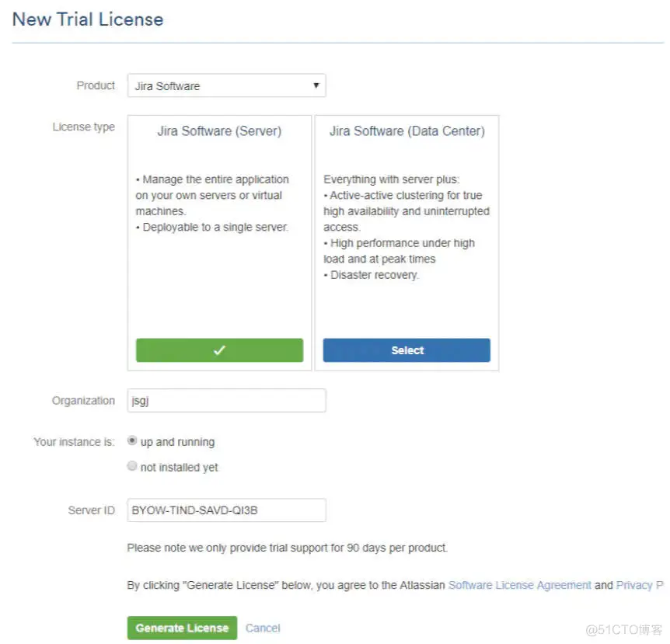Choose the 'up and running' radio option
Image resolution: width=670 pixels, height=644 pixels.
132,440
